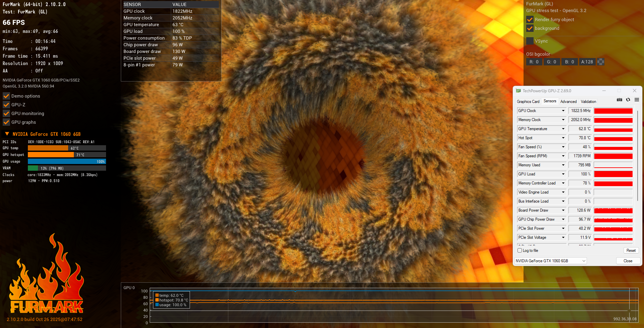
Task: Open the GPU Load sensor dropdown
Action: [x=563, y=174]
